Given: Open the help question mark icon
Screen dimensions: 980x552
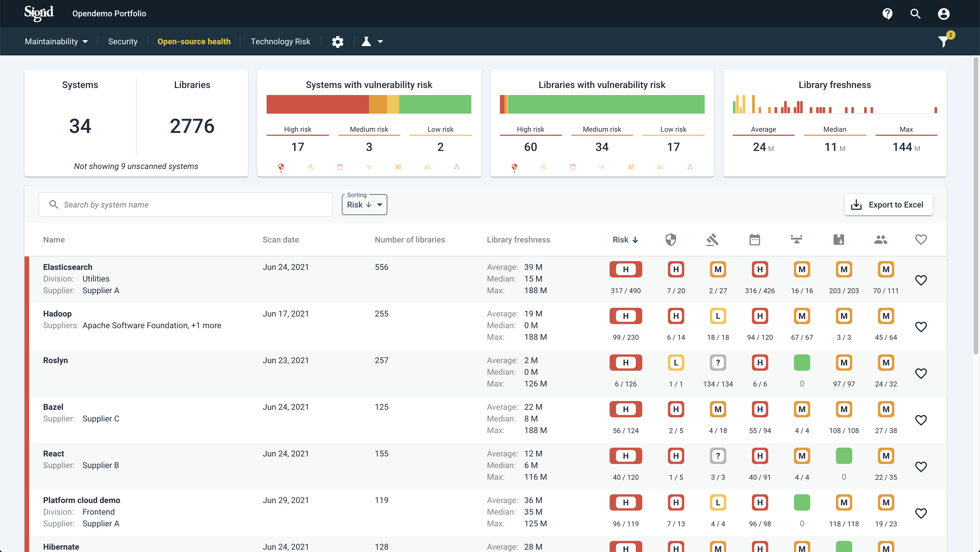Looking at the screenshot, I should click(x=887, y=14).
